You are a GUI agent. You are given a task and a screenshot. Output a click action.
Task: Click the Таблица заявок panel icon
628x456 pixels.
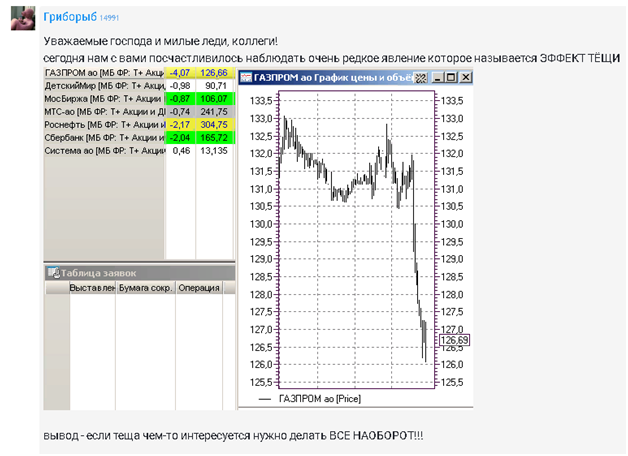[x=53, y=273]
